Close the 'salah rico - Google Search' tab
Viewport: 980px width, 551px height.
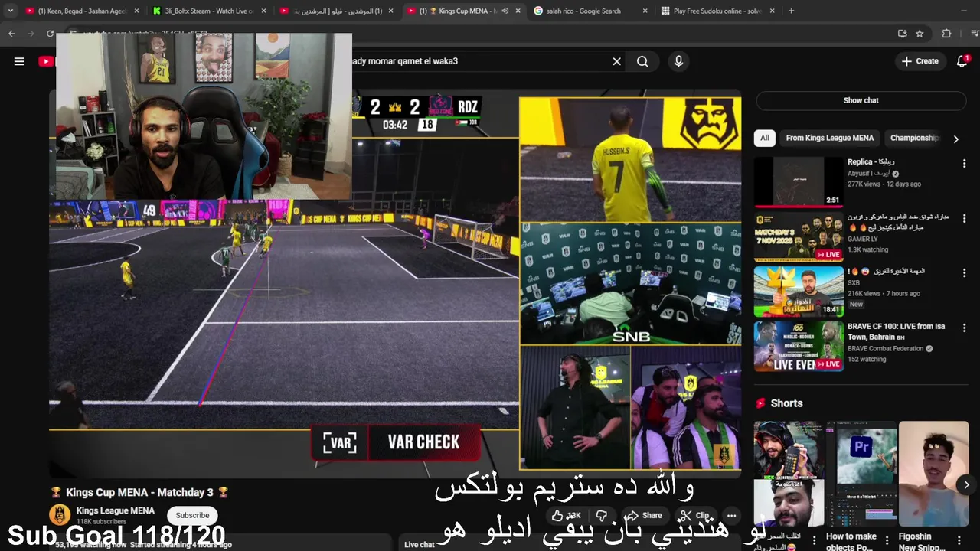(645, 11)
